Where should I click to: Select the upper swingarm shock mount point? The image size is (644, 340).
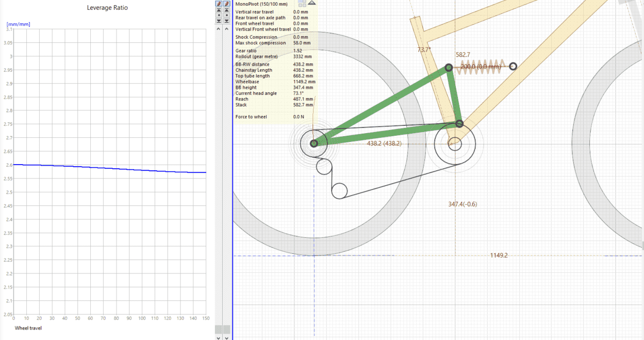point(449,68)
